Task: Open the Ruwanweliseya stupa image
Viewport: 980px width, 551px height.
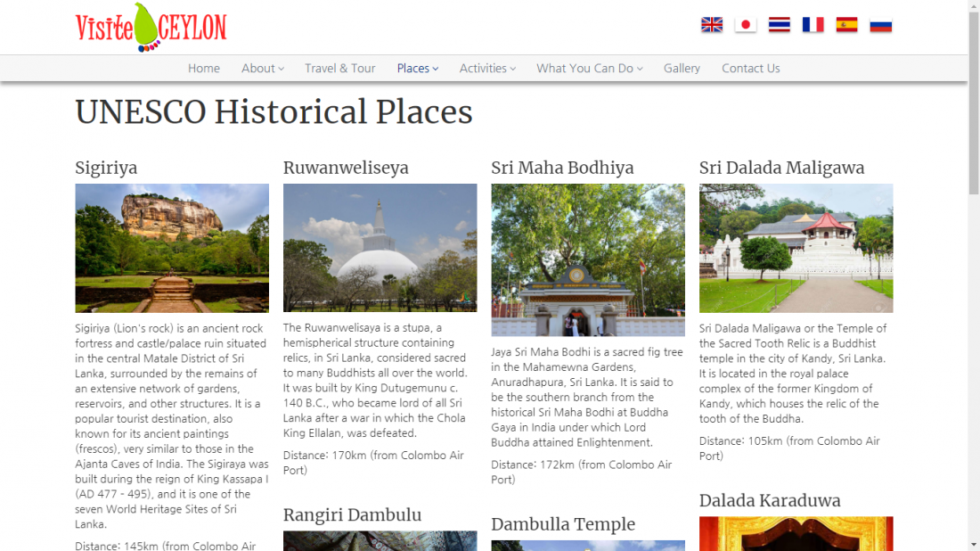Action: 380,248
